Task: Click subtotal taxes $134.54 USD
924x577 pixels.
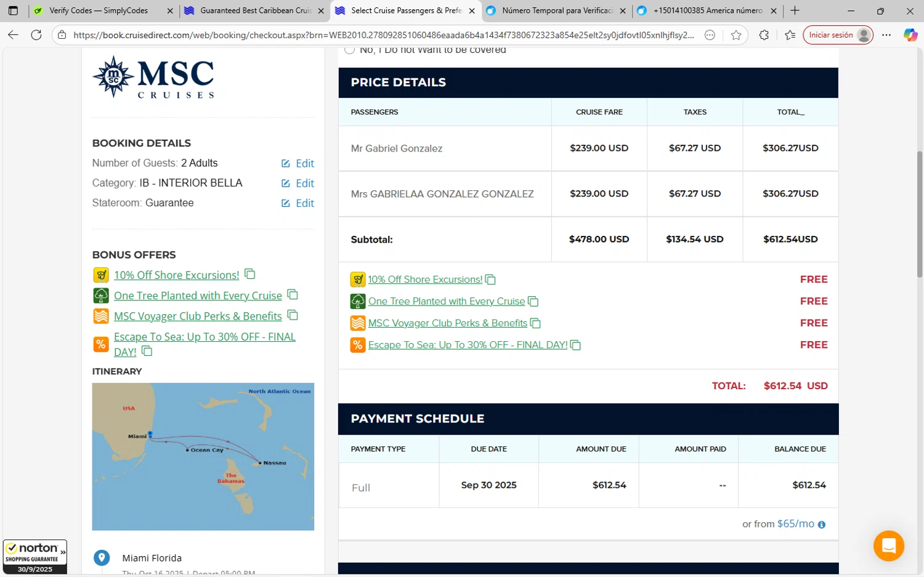Action: [x=695, y=239]
